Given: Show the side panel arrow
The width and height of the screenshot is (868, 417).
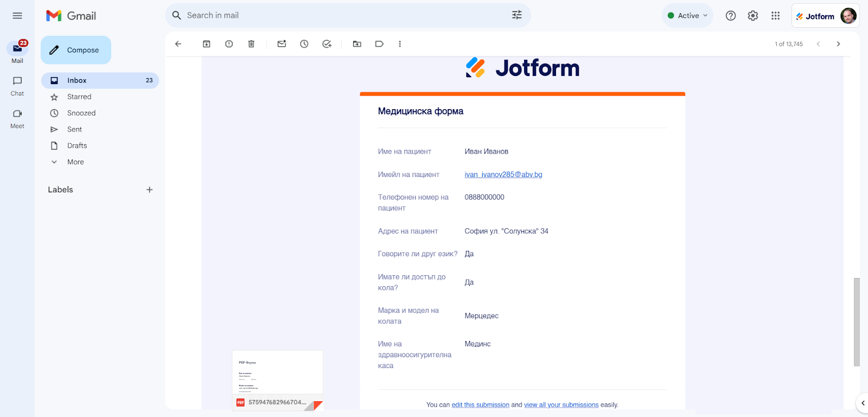Looking at the screenshot, I should [863, 403].
